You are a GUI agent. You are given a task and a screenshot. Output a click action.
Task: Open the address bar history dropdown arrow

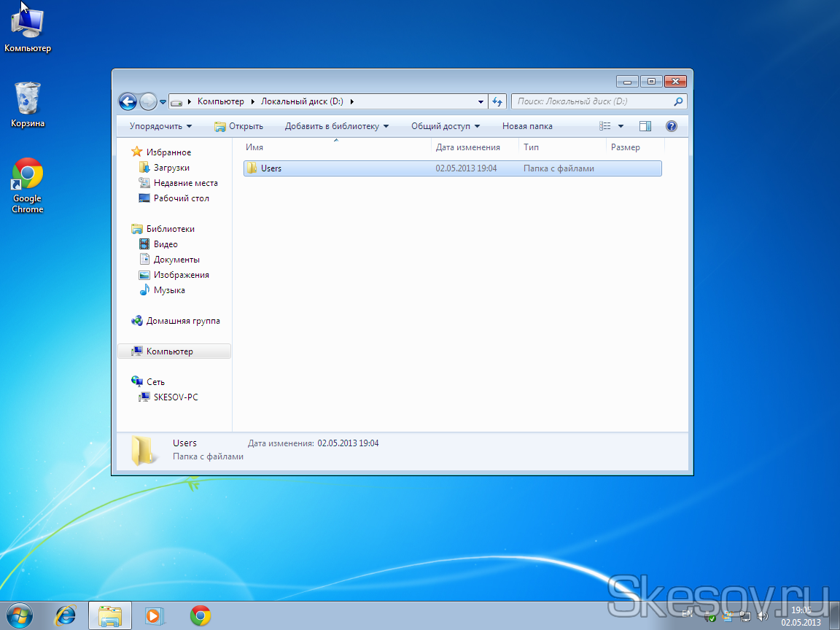tap(481, 102)
